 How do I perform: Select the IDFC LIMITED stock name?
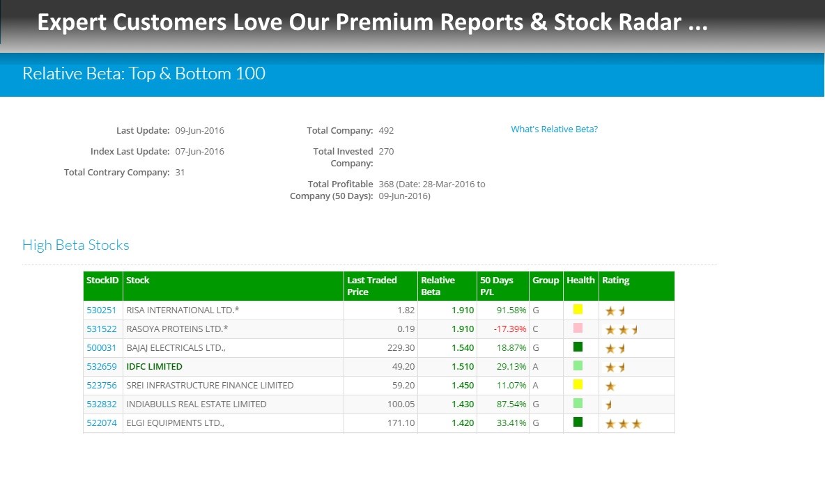pyautogui.click(x=154, y=367)
